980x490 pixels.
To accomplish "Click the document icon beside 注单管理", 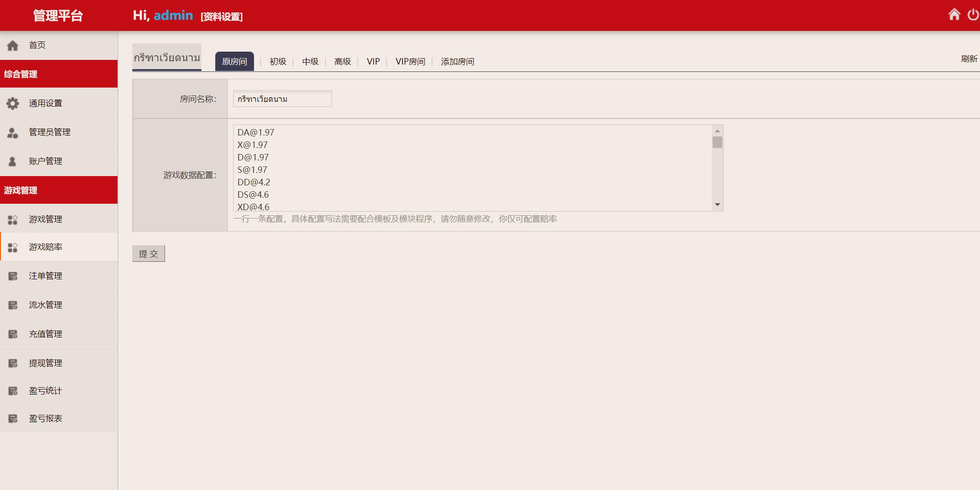I will (13, 276).
